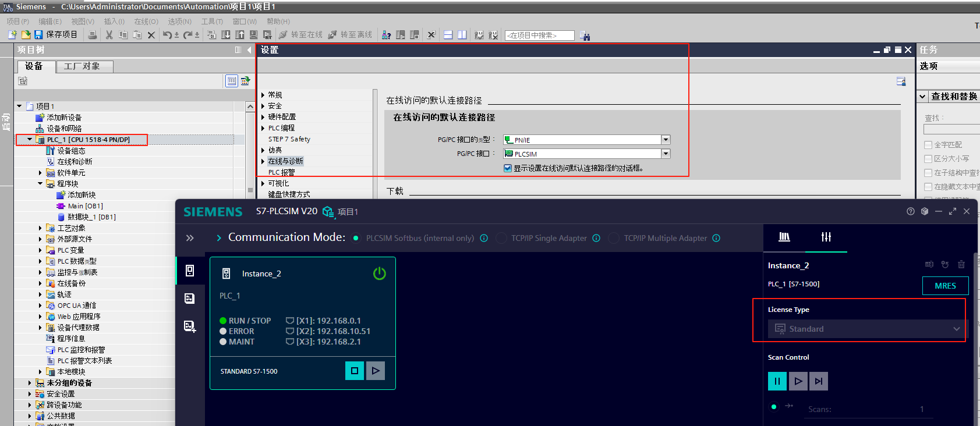Viewport: 980px width, 426px height.
Task: Select 在线与诊断 settings category
Action: click(x=285, y=161)
